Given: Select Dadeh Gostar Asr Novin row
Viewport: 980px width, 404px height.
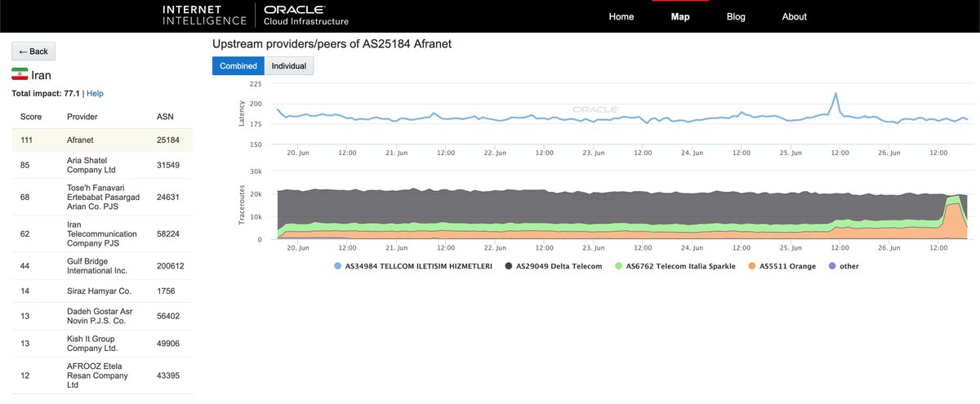Looking at the screenshot, I should 102,315.
